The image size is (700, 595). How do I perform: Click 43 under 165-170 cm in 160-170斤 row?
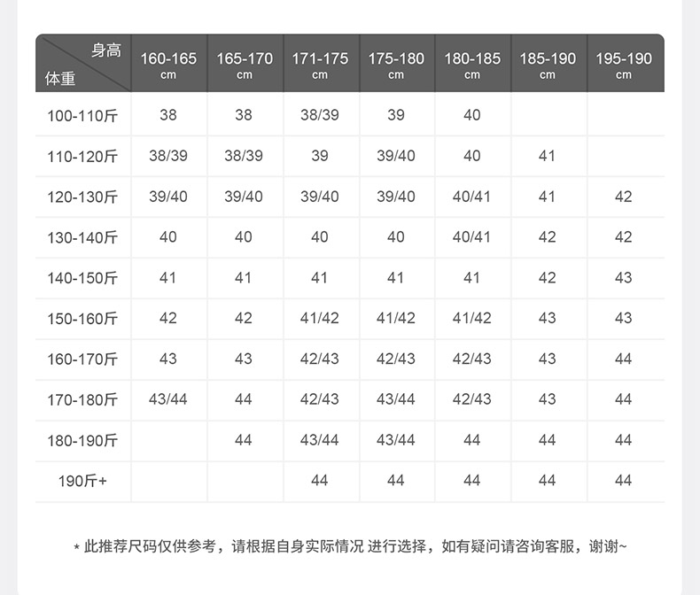click(x=244, y=359)
